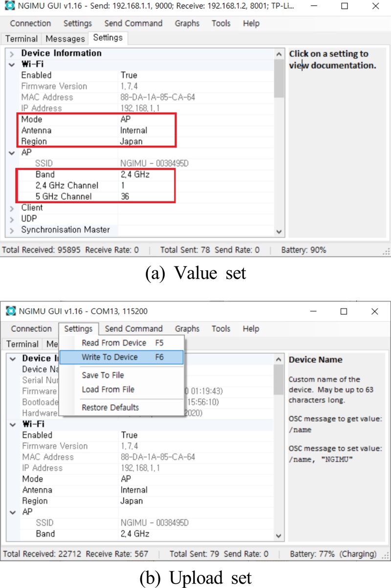Collapse AP group in top window
Image resolution: width=391 pixels, height=588 pixels.
click(12, 152)
